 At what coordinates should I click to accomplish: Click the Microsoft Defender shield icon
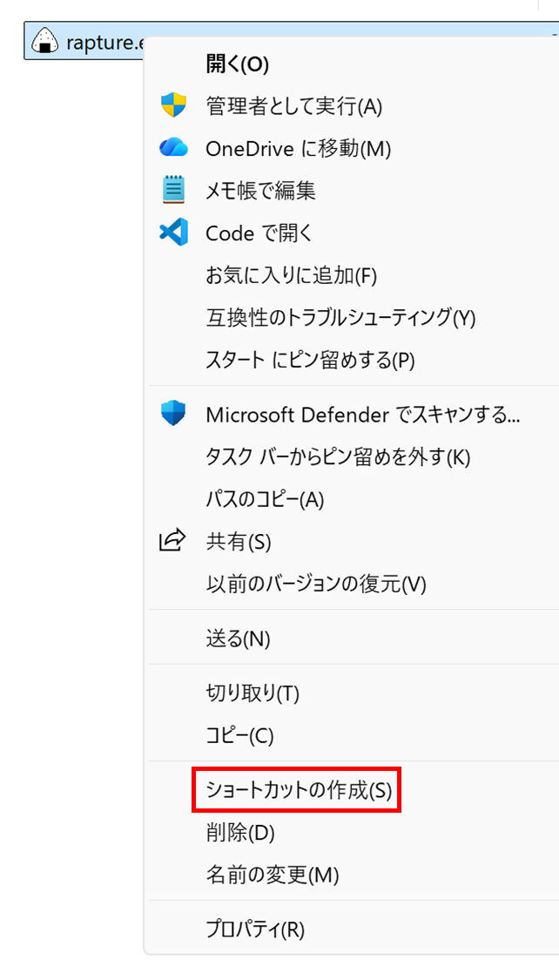point(173,414)
